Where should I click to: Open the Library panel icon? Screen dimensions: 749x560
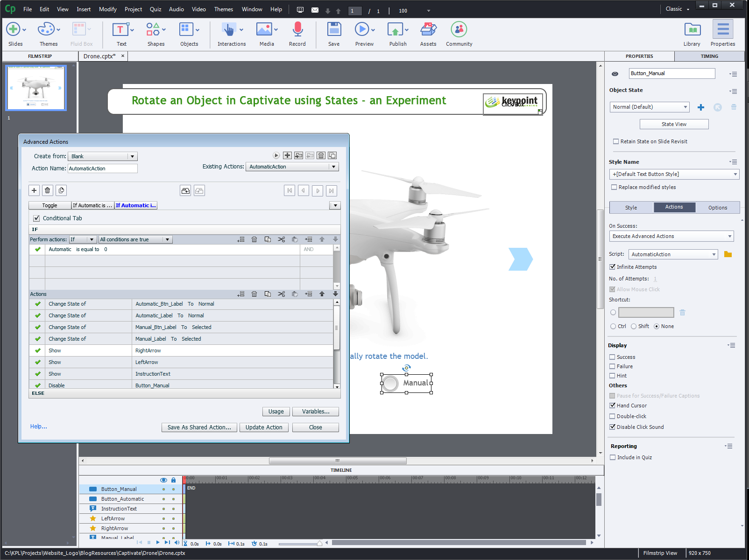pos(692,30)
